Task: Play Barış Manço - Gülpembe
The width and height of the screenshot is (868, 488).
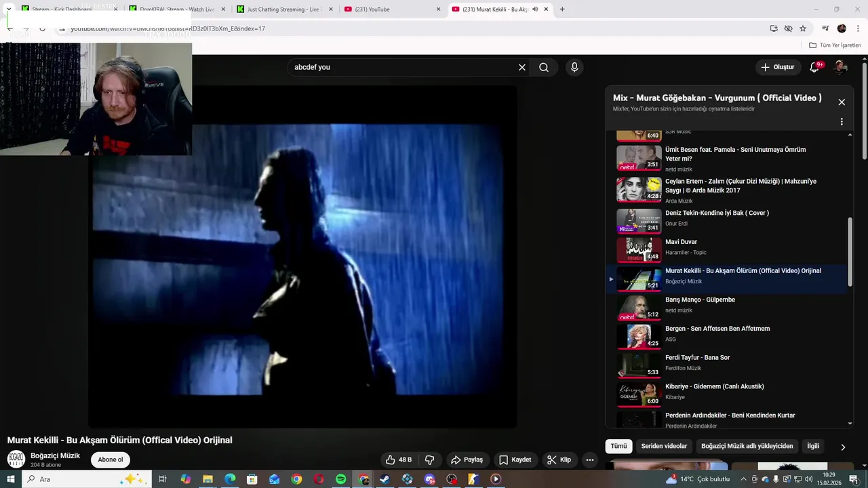Action: click(x=726, y=308)
